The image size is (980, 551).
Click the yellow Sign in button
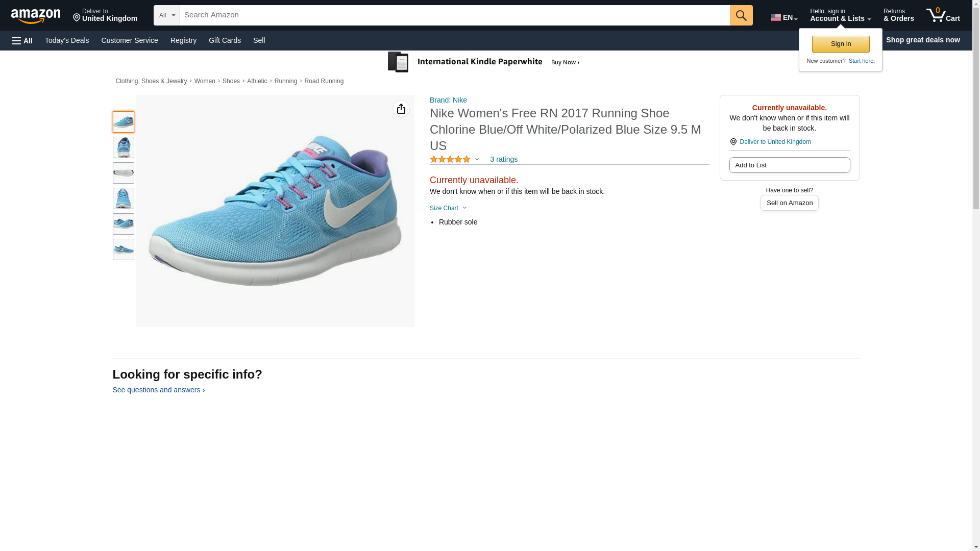tap(840, 44)
